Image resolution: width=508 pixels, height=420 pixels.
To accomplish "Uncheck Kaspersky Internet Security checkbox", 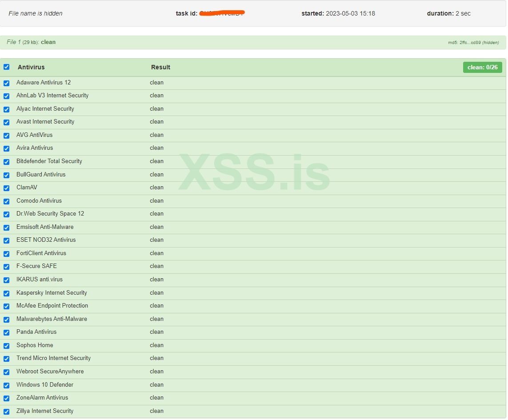I will [x=7, y=294].
